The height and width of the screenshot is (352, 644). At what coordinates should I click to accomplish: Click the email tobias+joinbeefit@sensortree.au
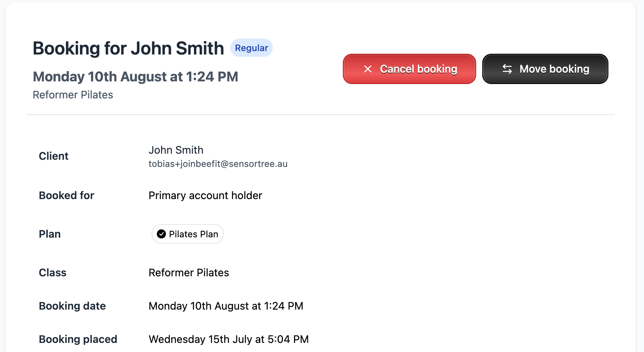(x=218, y=164)
